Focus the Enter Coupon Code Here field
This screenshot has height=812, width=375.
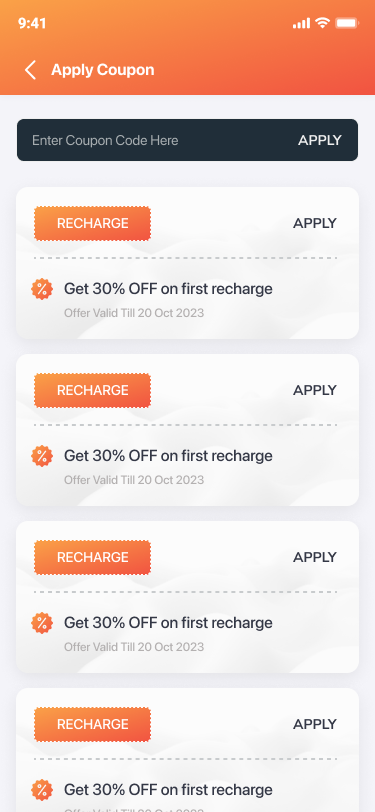tap(155, 140)
